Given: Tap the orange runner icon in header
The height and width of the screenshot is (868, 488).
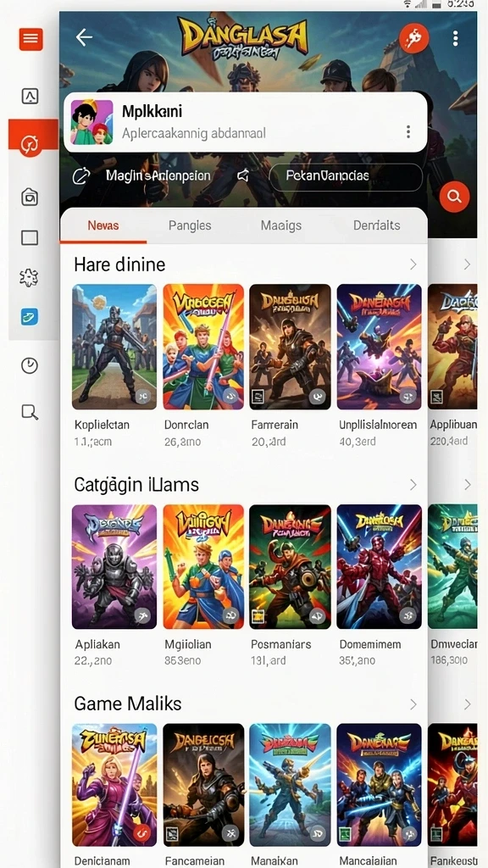Looking at the screenshot, I should pyautogui.click(x=413, y=38).
